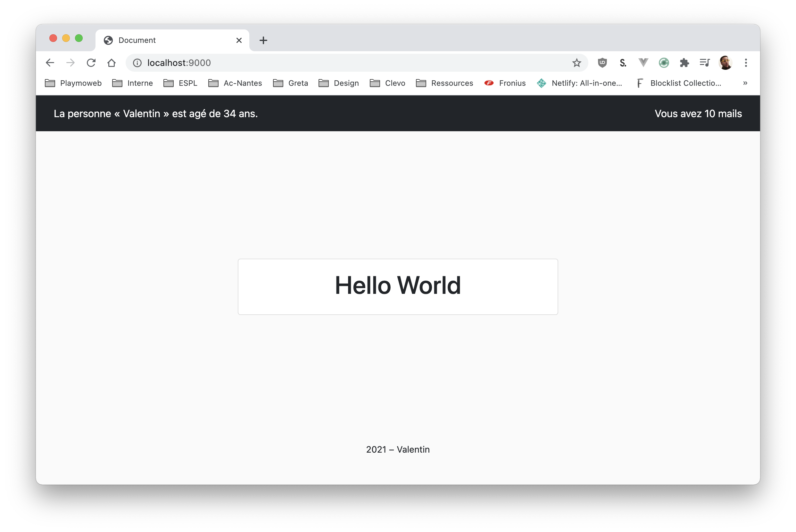The image size is (796, 532).
Task: Open a new tab with the plus button
Action: point(263,40)
